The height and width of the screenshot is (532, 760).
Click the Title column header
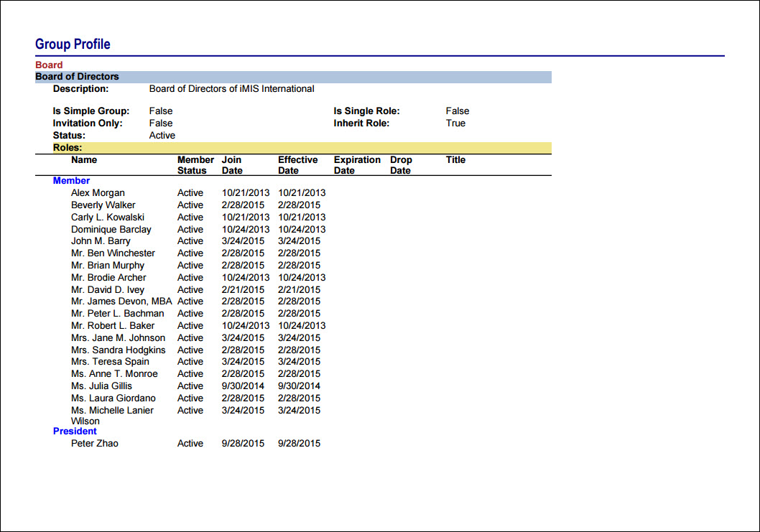(x=455, y=160)
